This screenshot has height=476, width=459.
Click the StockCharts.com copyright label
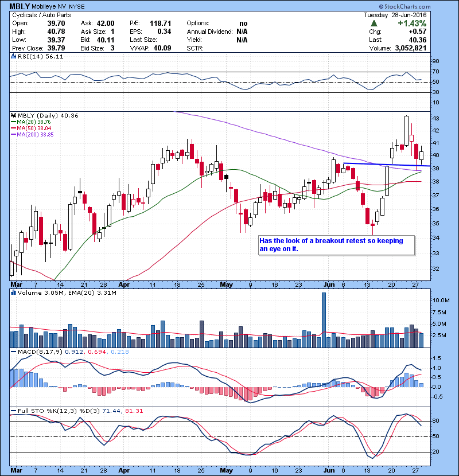[x=404, y=6]
